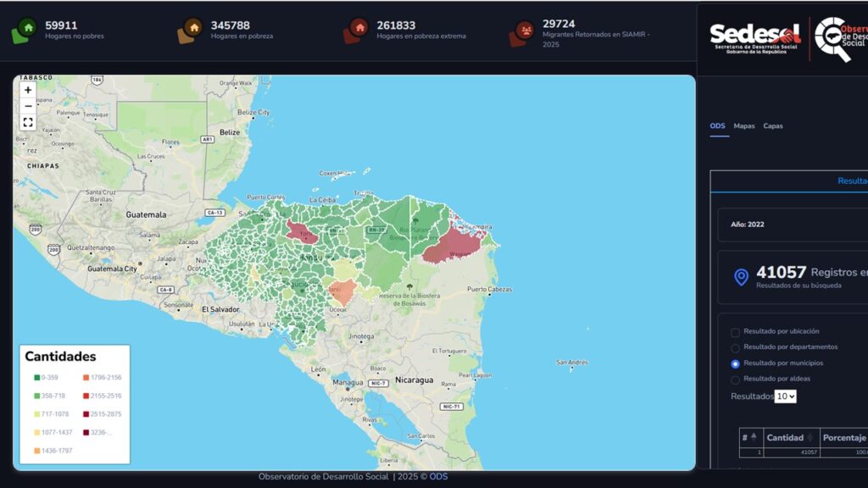The width and height of the screenshot is (868, 488).
Task: Click the blue location pin icon
Action: pyautogui.click(x=741, y=277)
